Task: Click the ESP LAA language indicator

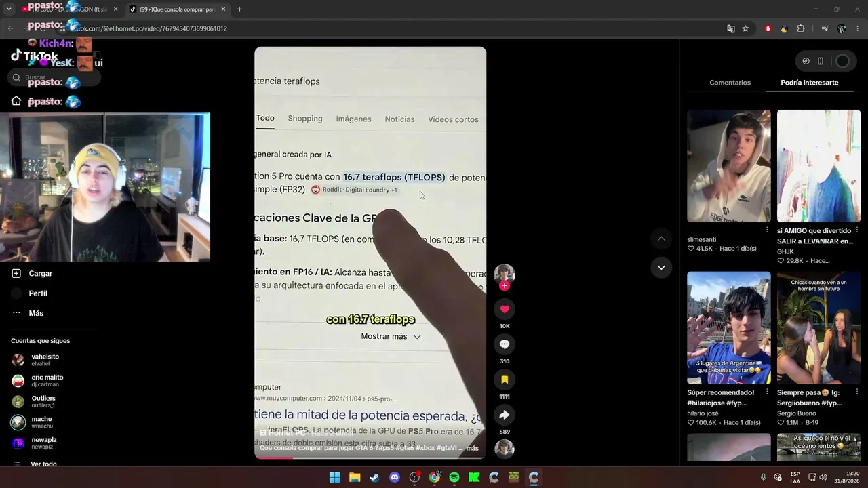Action: pyautogui.click(x=795, y=477)
